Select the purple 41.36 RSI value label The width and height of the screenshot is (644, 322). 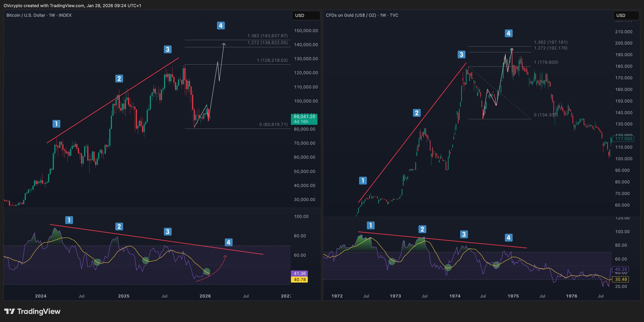click(300, 274)
